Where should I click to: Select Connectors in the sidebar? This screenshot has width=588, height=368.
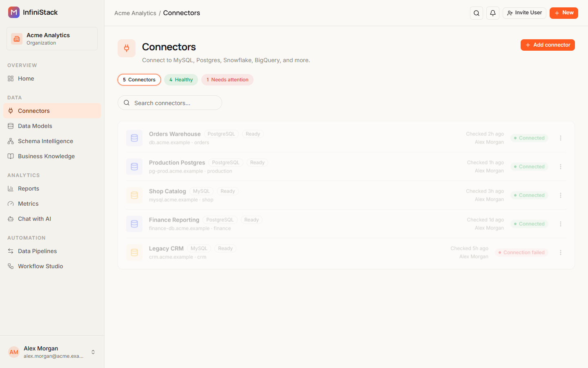pos(52,111)
